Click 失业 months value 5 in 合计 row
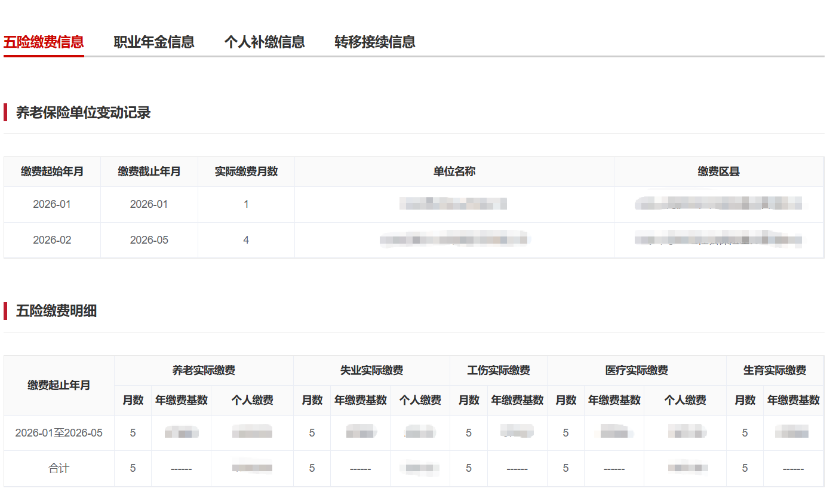Viewport: 833px width, 504px height. tap(312, 469)
